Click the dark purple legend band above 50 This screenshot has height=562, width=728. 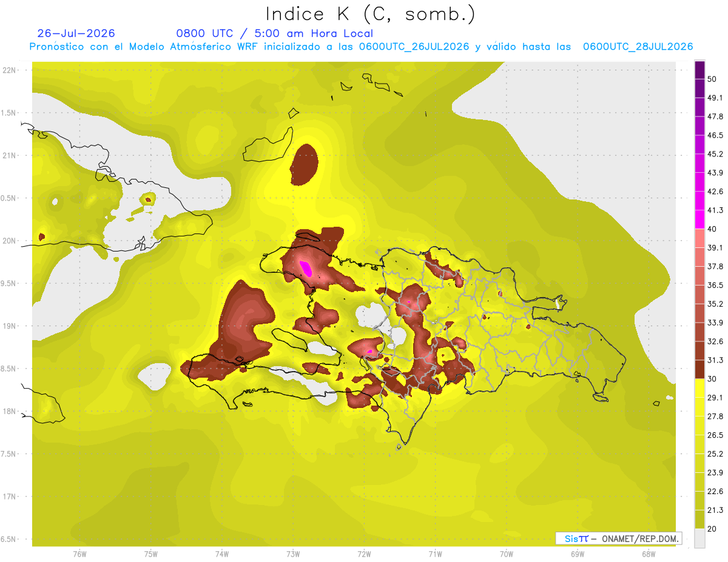[699, 70]
